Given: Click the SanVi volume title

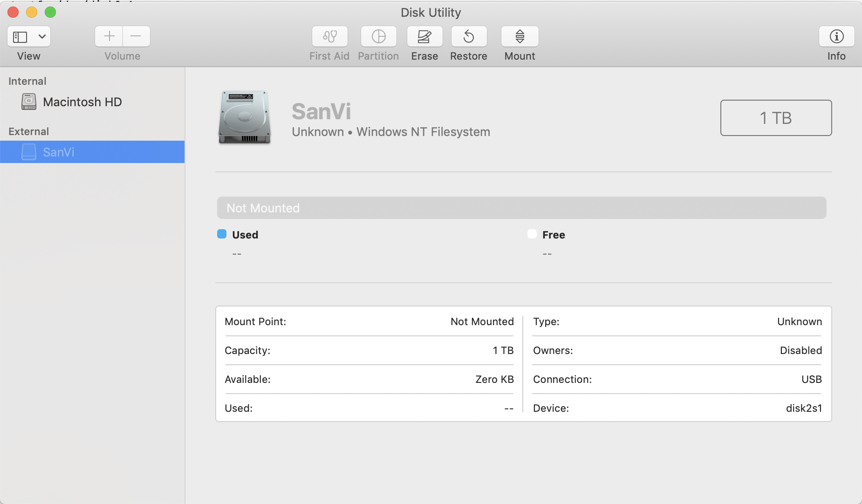Looking at the screenshot, I should (x=321, y=112).
